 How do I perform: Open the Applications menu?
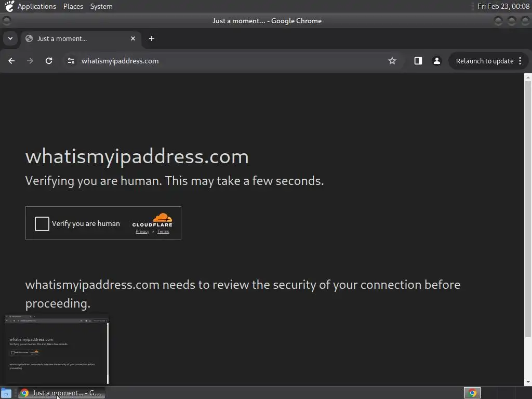pyautogui.click(x=37, y=6)
